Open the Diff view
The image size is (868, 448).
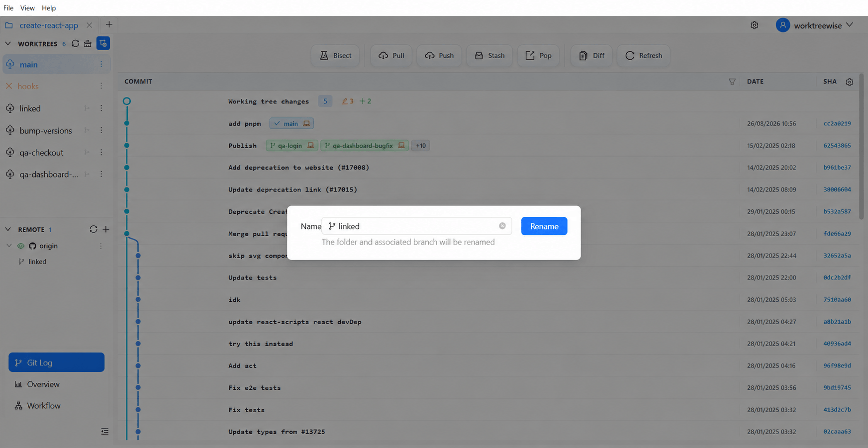(x=591, y=55)
